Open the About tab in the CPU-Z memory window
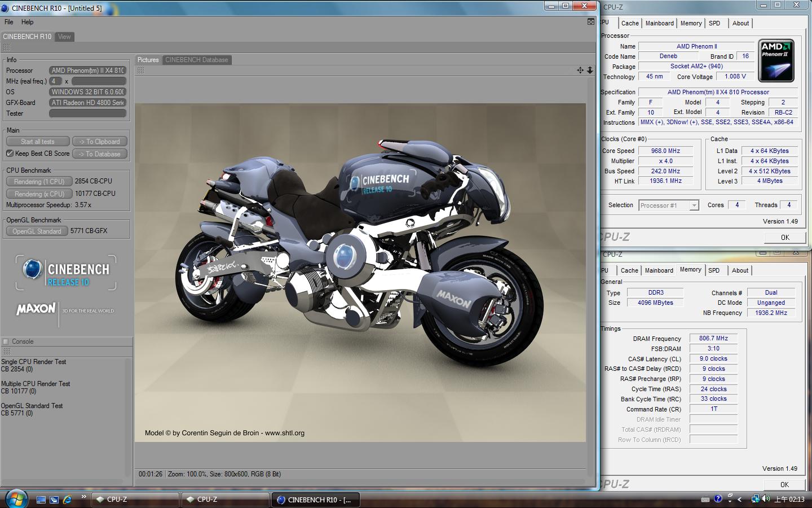 pos(740,270)
